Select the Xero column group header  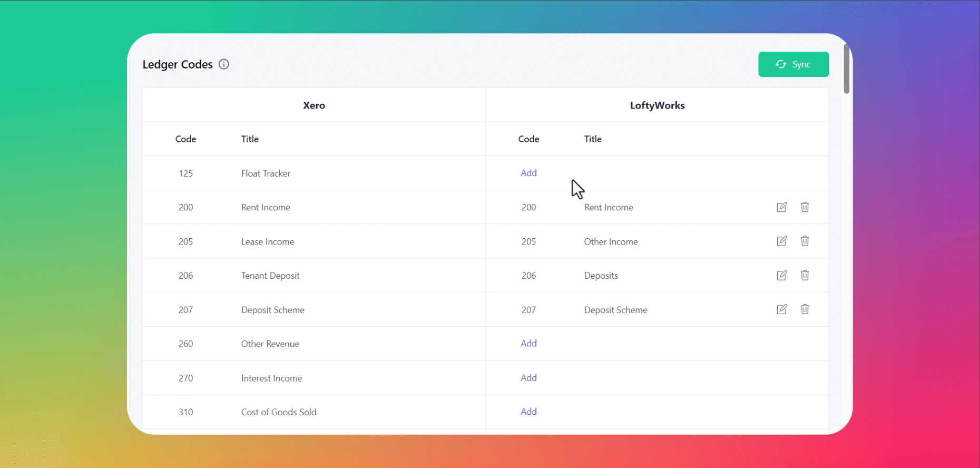pyautogui.click(x=314, y=105)
